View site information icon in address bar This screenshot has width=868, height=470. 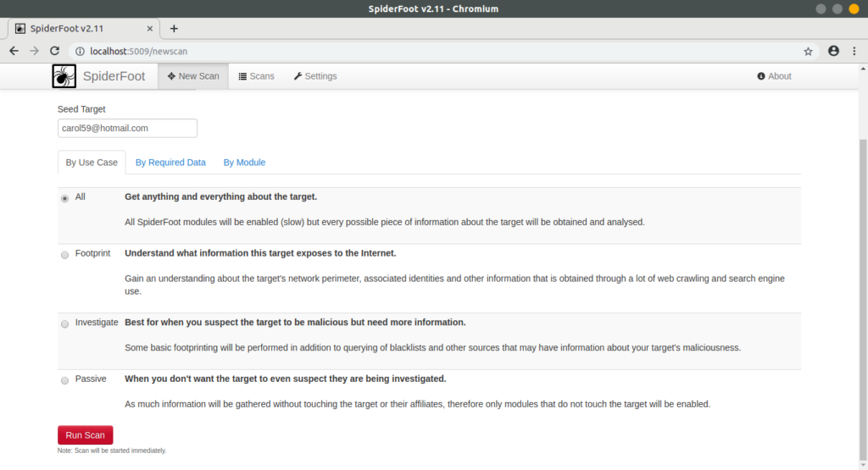[80, 51]
